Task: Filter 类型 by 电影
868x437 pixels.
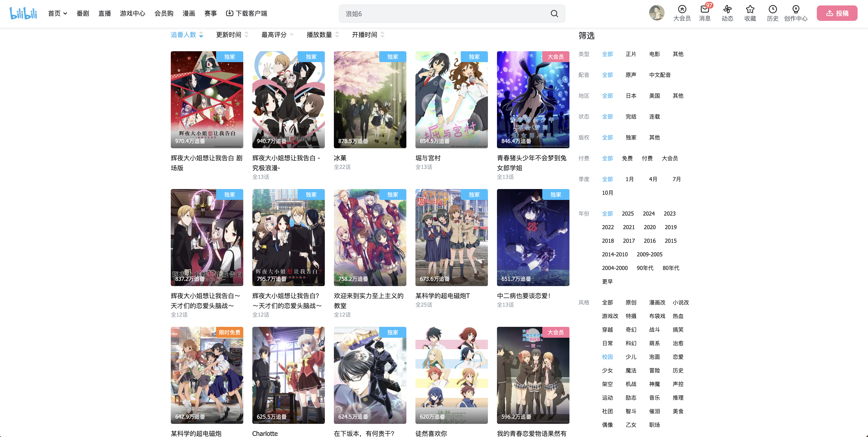Action: [x=654, y=54]
